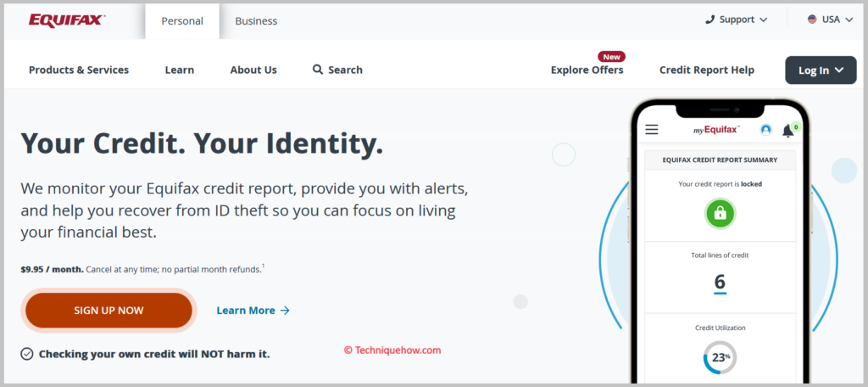Click the Equifax logo
Viewport: 868px width, 387px height.
pos(67,20)
